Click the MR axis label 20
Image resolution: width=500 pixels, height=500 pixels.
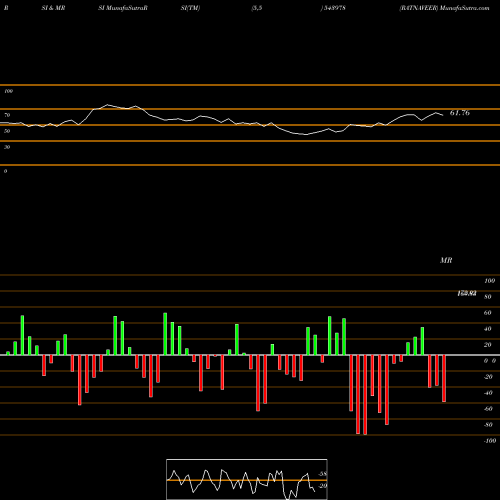[488, 345]
